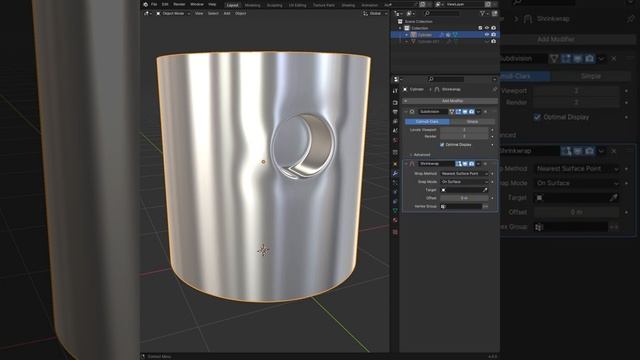
Task: Pin the properties editor context
Action: coord(495,89)
